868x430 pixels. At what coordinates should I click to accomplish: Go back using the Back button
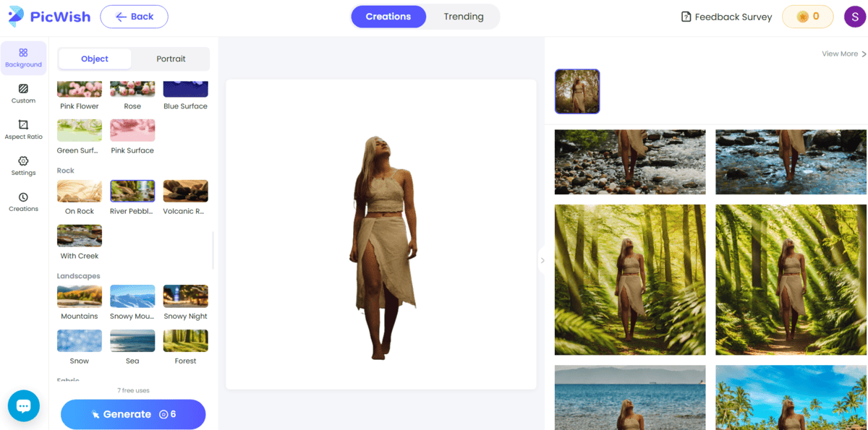134,17
